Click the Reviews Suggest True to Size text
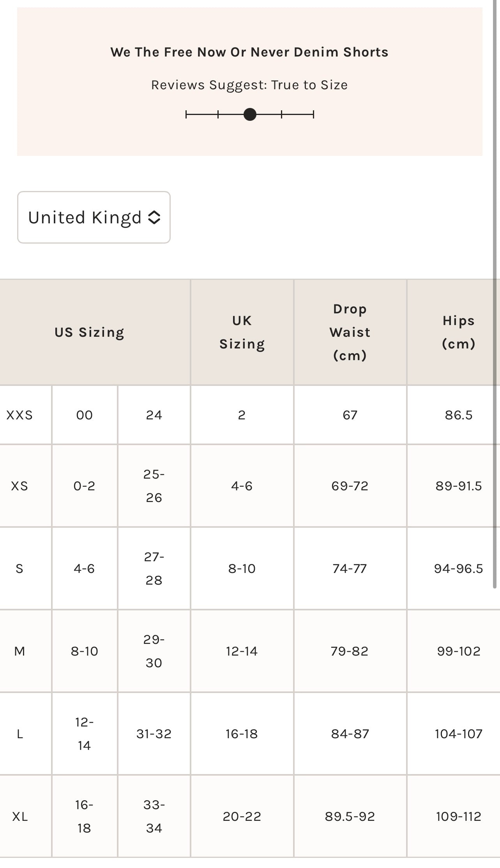Screen dimensions: 500x868 pyautogui.click(x=249, y=85)
